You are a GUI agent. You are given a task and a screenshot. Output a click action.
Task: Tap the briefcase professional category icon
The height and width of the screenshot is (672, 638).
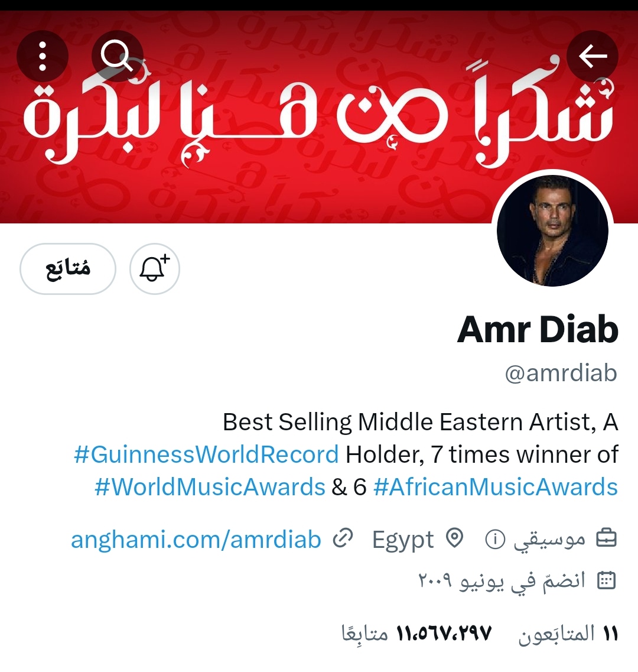[606, 538]
